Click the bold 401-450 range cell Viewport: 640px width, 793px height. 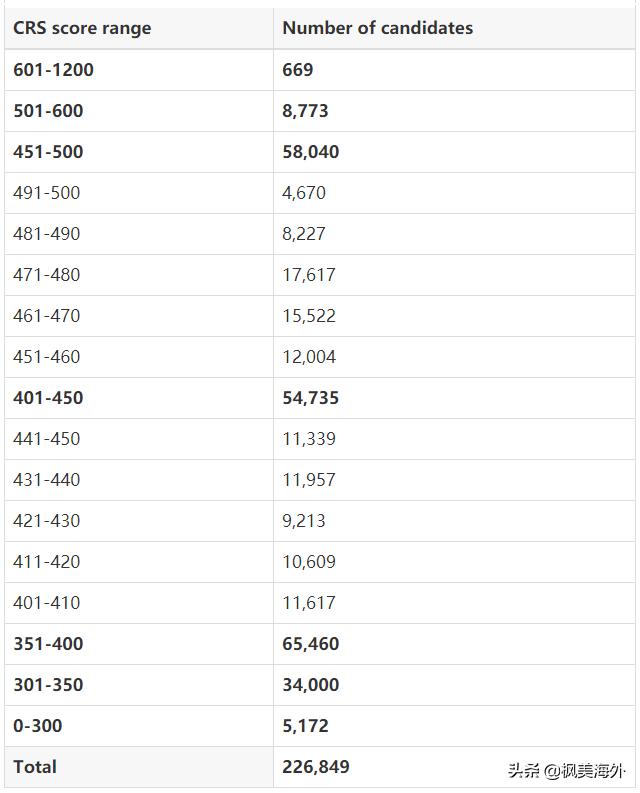48,398
